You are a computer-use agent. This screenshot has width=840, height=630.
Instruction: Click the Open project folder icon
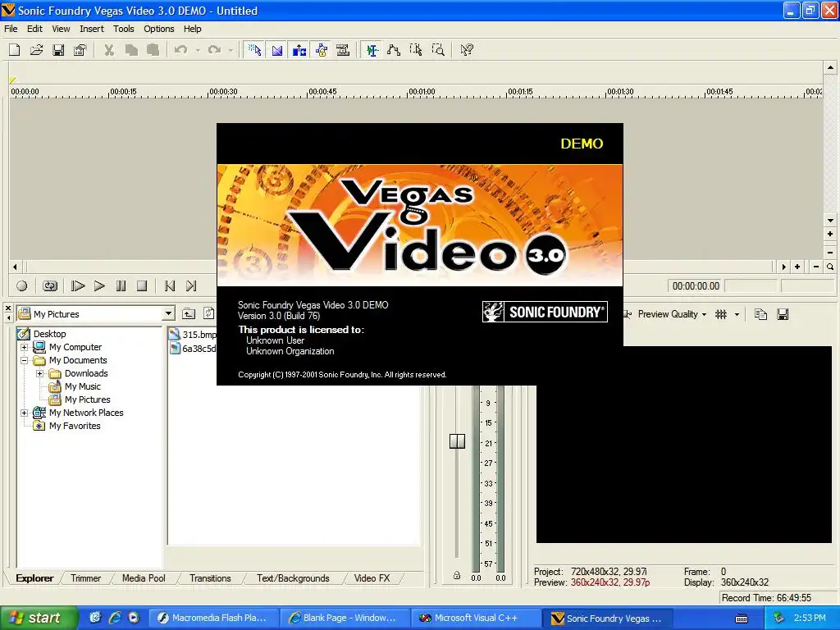36,50
